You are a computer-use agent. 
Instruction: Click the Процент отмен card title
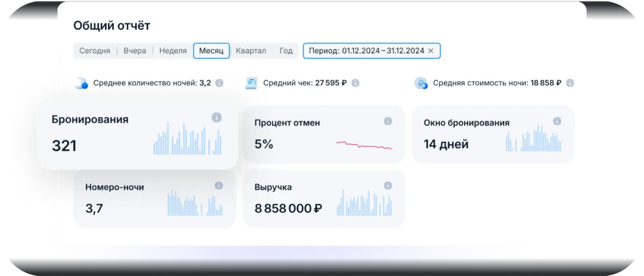[287, 123]
